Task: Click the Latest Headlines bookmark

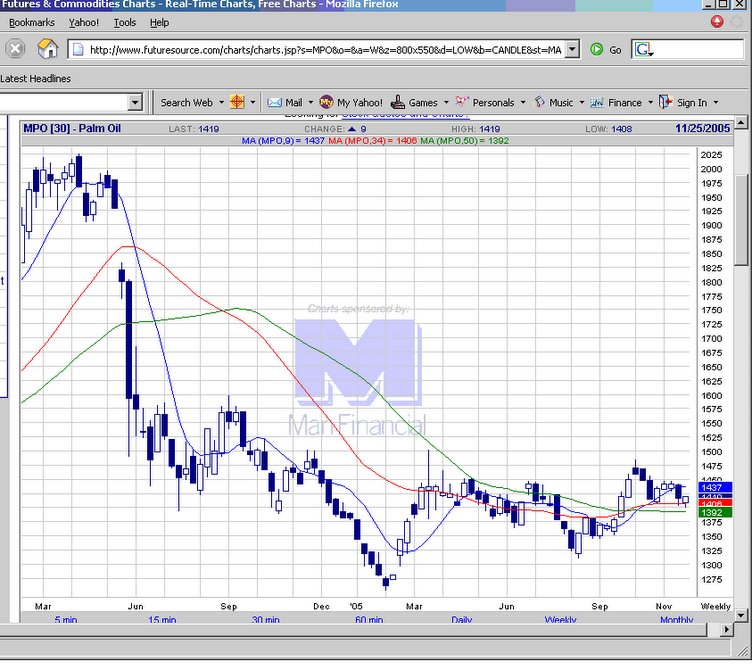Action: click(x=35, y=79)
